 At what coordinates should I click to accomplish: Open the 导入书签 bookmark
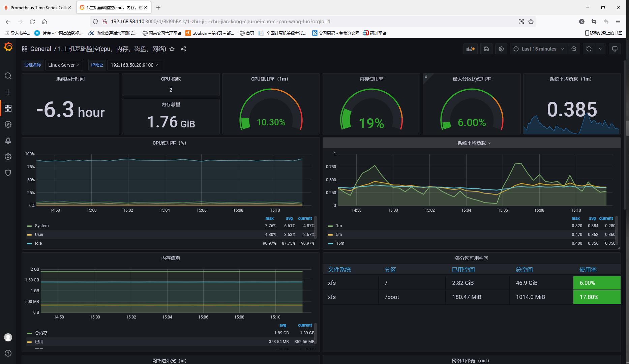17,33
